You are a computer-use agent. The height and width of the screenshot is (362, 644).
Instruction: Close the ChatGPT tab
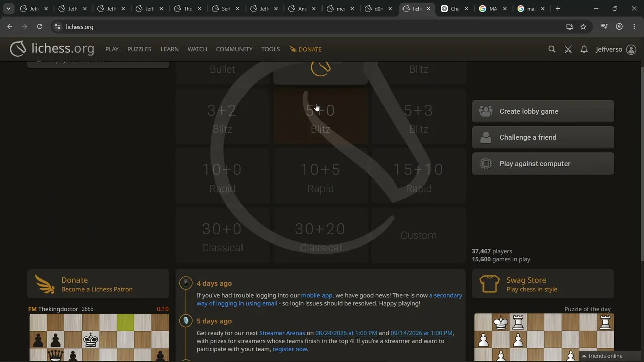tap(467, 9)
